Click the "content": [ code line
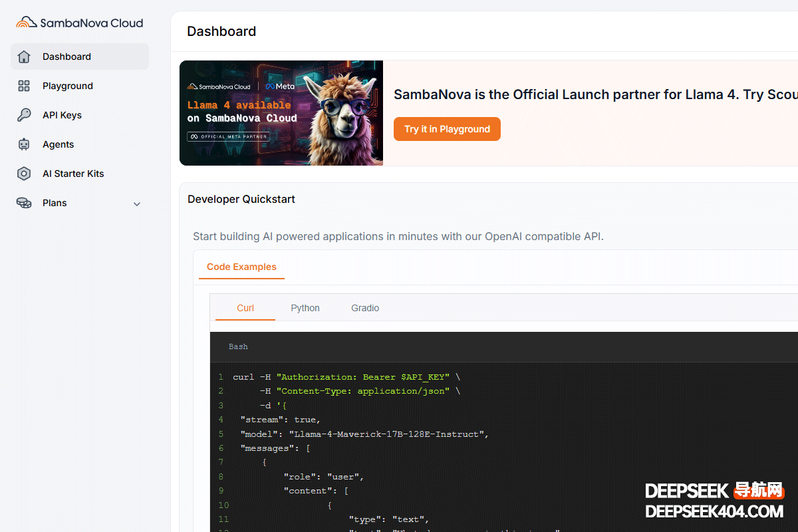Image resolution: width=798 pixels, height=532 pixels. click(x=316, y=491)
